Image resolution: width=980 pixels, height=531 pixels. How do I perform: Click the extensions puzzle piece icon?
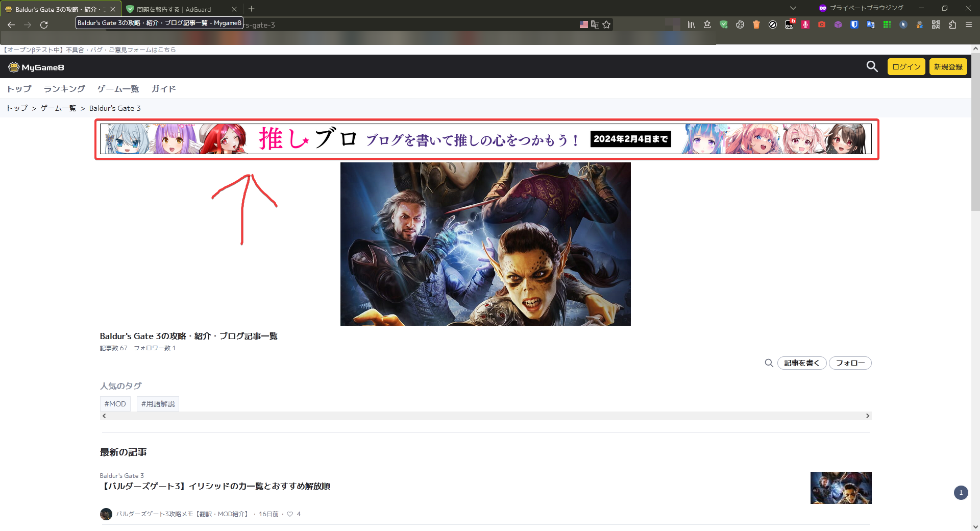(x=953, y=25)
